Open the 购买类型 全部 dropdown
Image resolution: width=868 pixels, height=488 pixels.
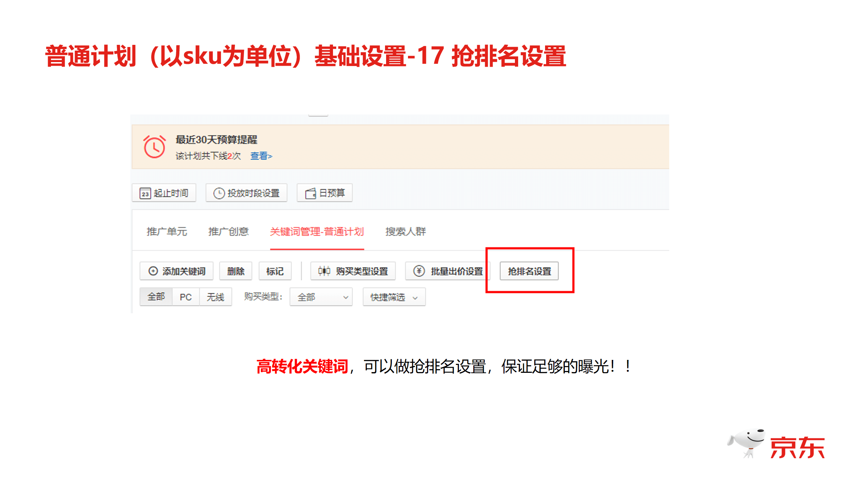point(321,297)
